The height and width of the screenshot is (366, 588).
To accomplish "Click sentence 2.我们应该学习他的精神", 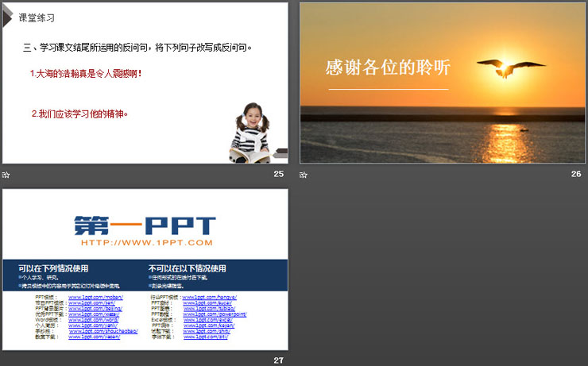I will [x=79, y=114].
